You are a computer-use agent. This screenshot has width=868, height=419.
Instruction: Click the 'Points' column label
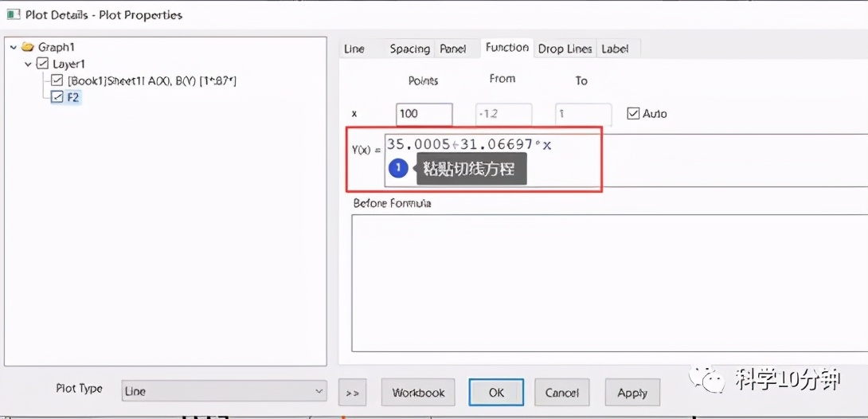(423, 80)
